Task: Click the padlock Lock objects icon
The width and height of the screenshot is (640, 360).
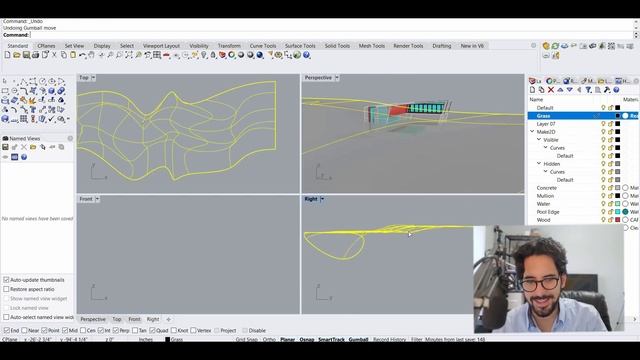Action: point(213,55)
